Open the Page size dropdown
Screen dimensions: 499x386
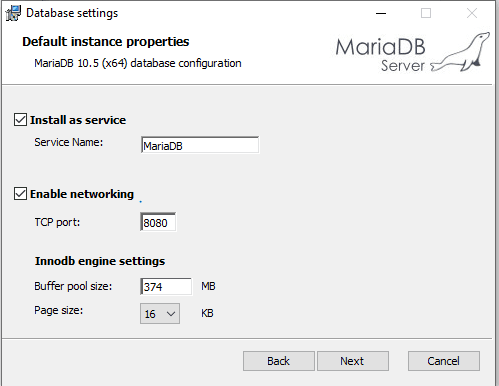[160, 313]
